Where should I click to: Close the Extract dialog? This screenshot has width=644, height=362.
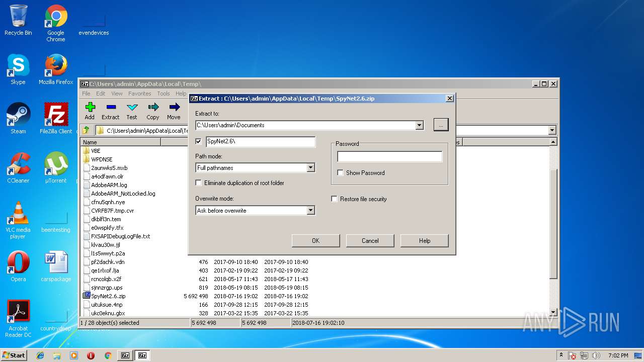[449, 99]
